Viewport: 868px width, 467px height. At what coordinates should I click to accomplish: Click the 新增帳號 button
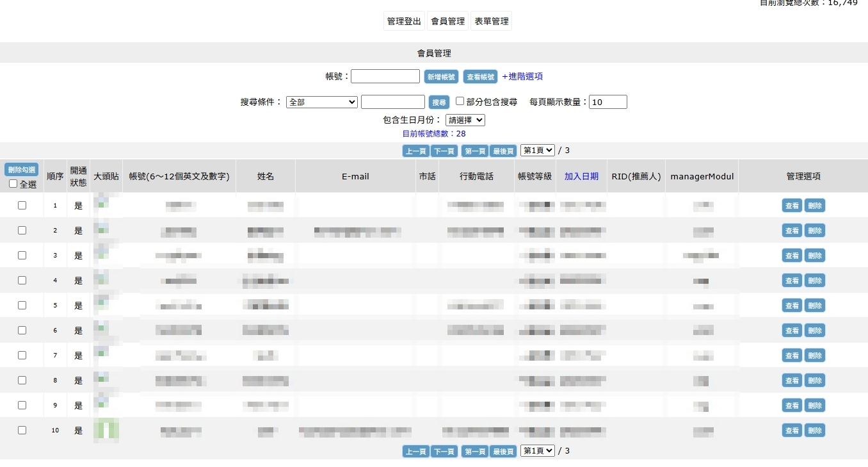click(441, 77)
